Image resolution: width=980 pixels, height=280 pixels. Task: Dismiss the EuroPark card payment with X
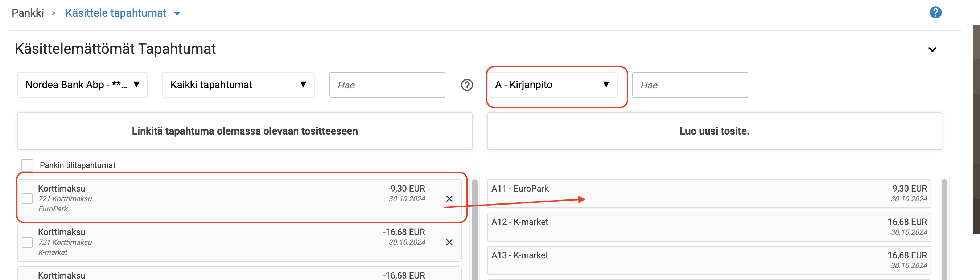pos(449,199)
